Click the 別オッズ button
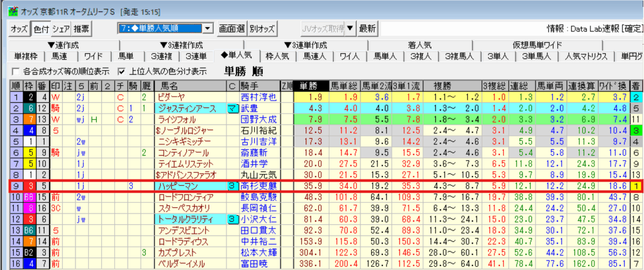Viewport: 644px width, 270px height. point(262,28)
